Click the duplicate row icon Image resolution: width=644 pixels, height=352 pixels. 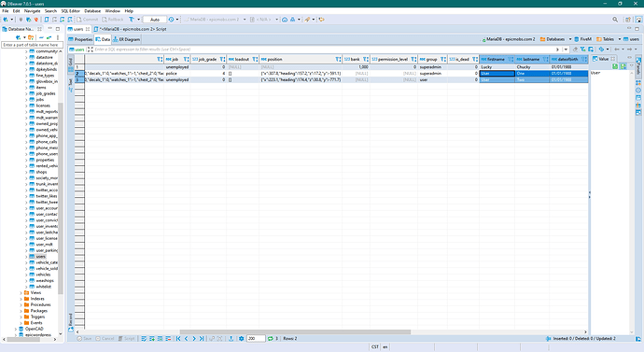(160, 338)
